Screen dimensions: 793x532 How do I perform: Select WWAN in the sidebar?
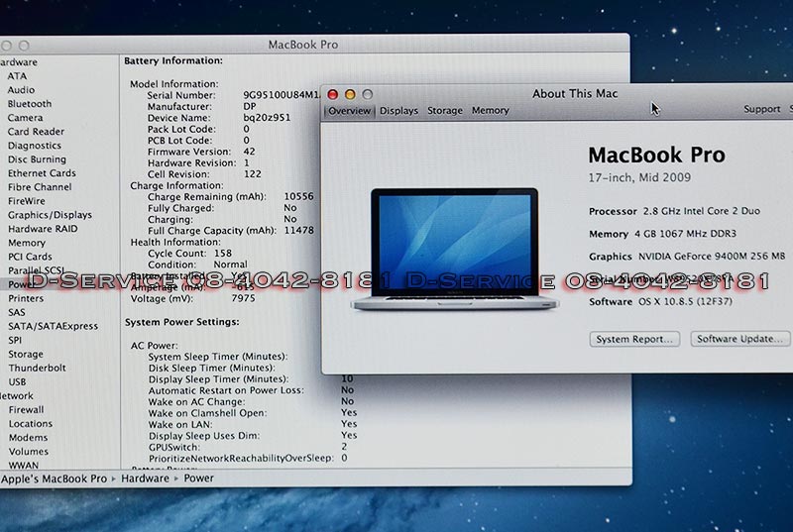(23, 465)
